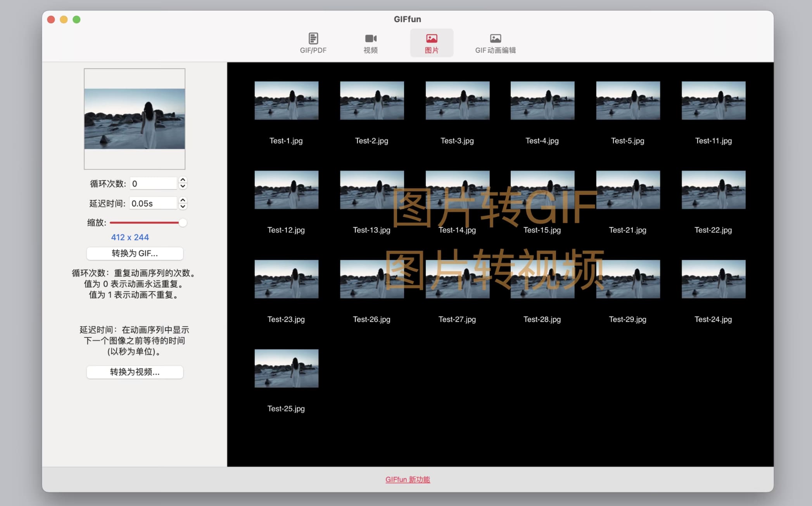812x506 pixels.
Task: Click the 循环次数 input field
Action: 153,184
